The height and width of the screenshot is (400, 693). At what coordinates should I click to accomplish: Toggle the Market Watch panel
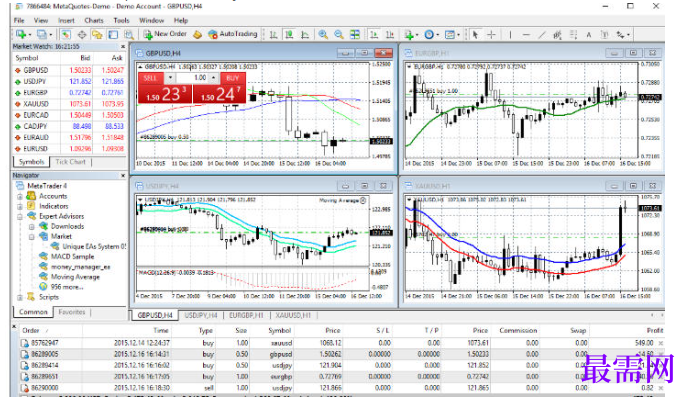(65, 34)
